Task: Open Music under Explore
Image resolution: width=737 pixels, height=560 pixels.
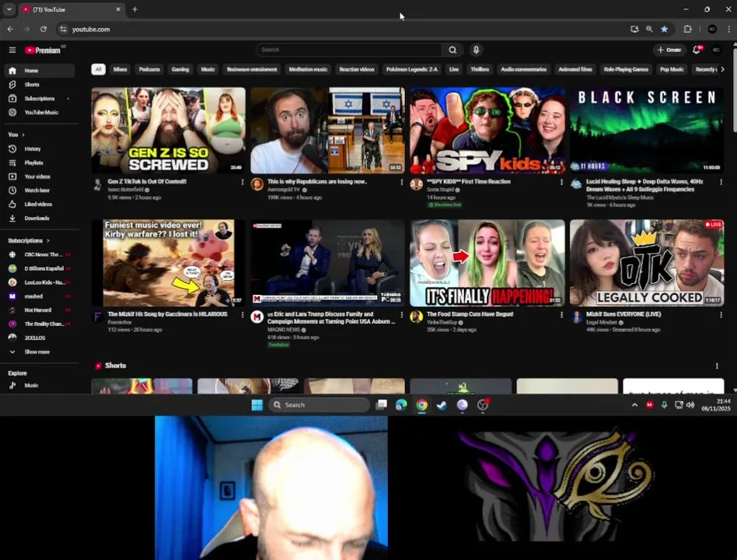Action: pos(40,385)
